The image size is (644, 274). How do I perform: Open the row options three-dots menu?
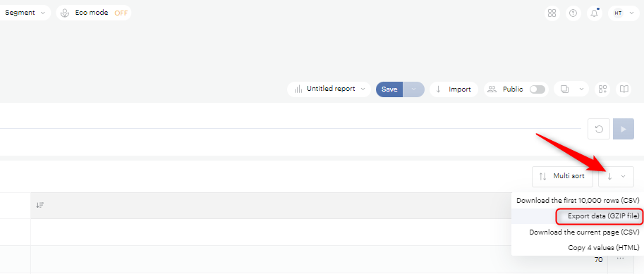click(620, 259)
